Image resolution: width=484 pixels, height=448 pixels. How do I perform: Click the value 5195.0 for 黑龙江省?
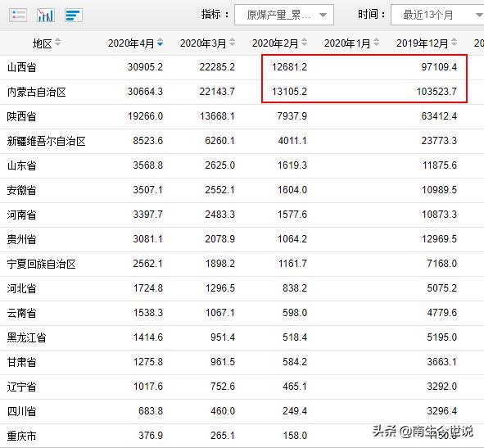(442, 337)
